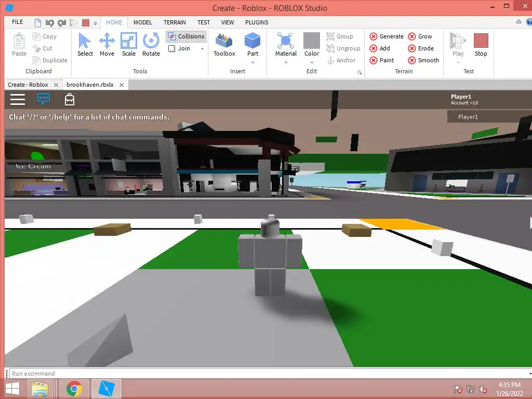Check the Join checkbox
Screen dimensions: 532x399
[x=171, y=48]
